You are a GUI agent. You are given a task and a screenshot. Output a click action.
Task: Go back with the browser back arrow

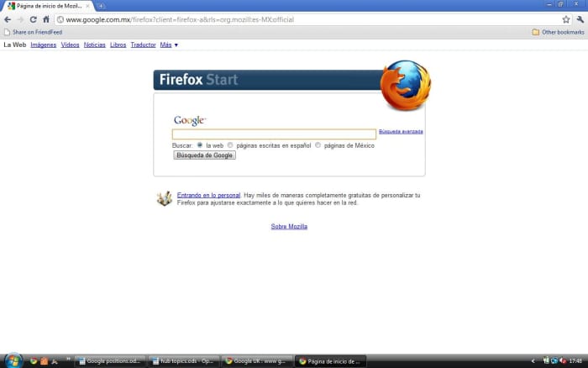pyautogui.click(x=8, y=19)
